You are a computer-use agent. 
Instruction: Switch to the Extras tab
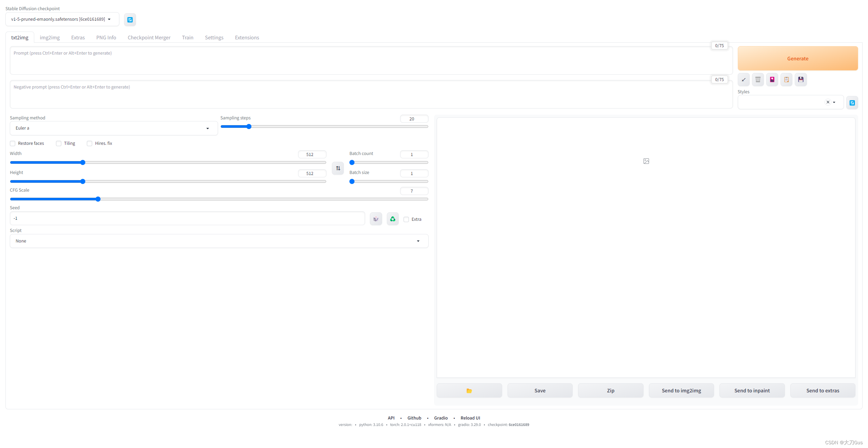click(78, 37)
